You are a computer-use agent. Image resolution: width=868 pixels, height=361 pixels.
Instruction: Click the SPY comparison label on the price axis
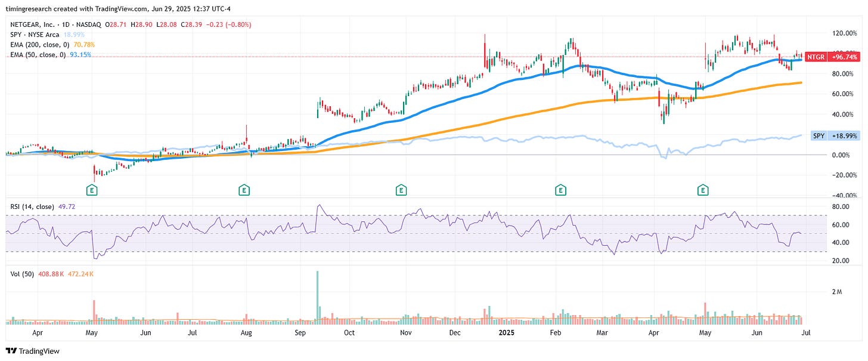pyautogui.click(x=819, y=136)
